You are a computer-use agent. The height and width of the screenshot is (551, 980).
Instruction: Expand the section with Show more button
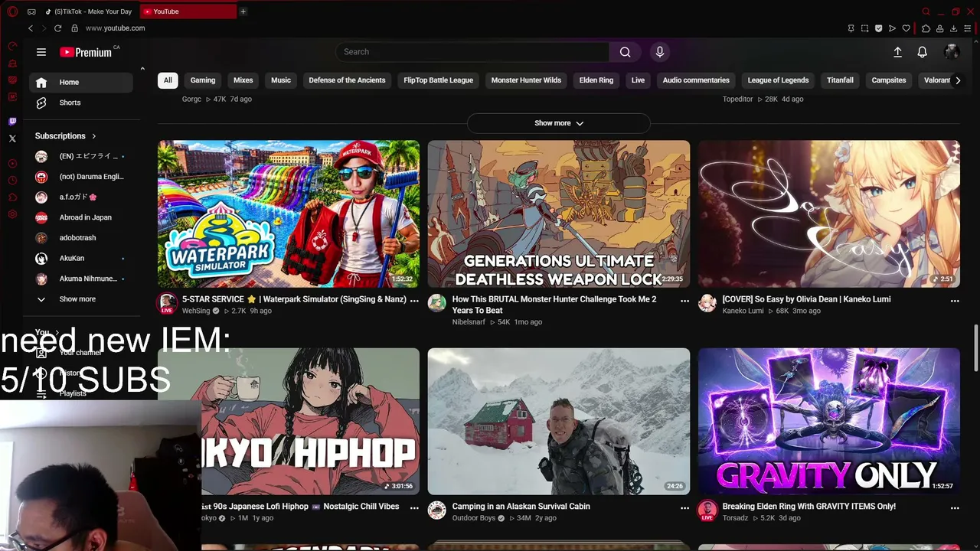click(x=559, y=123)
